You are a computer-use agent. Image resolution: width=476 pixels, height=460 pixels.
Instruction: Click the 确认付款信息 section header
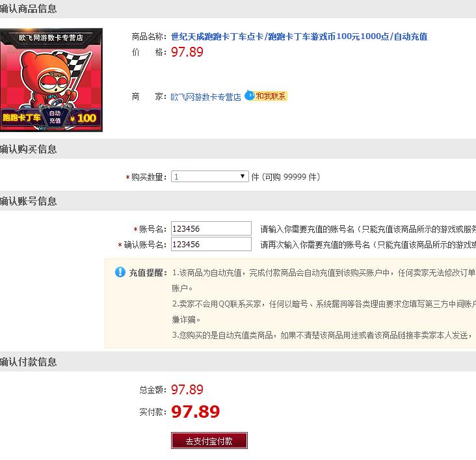pos(28,362)
